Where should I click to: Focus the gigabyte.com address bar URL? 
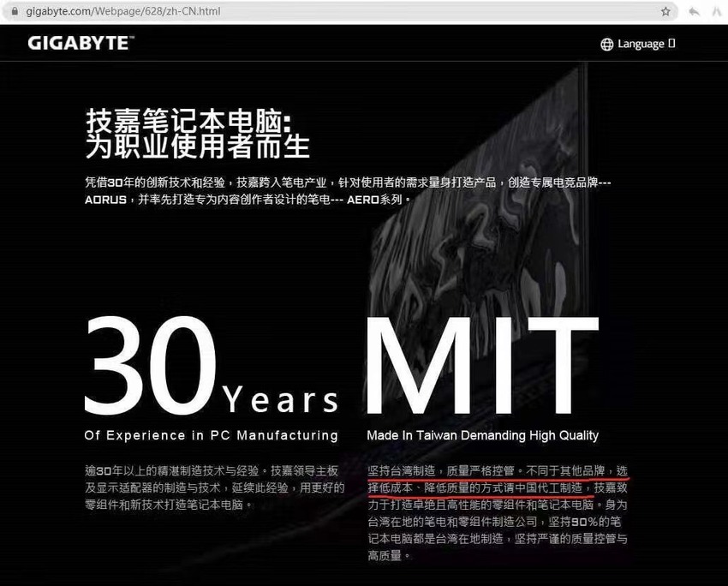click(x=123, y=11)
